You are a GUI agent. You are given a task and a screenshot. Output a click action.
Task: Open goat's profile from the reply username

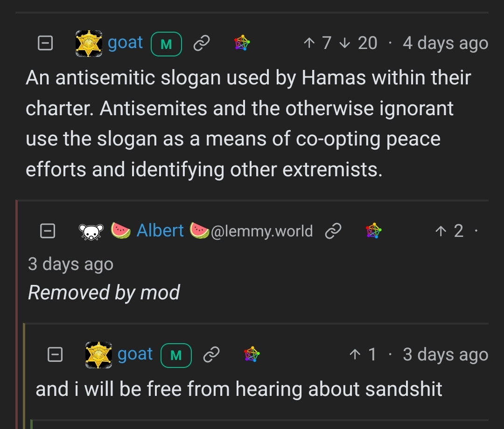(x=135, y=354)
